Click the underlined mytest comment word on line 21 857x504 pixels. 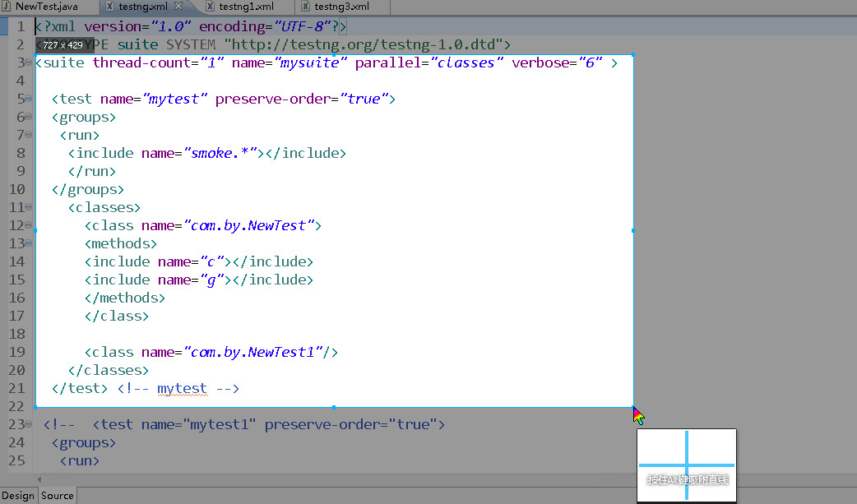[x=182, y=388]
